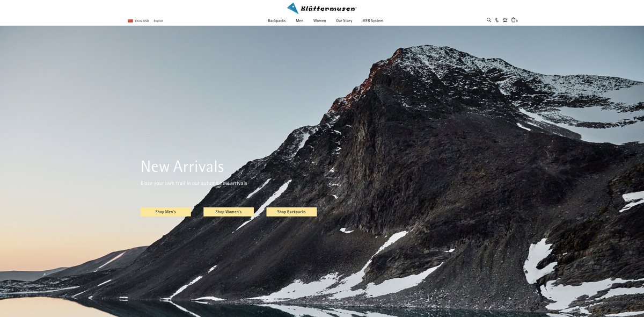Click the Klättermusen logo
The height and width of the screenshot is (317, 644).
point(321,8)
